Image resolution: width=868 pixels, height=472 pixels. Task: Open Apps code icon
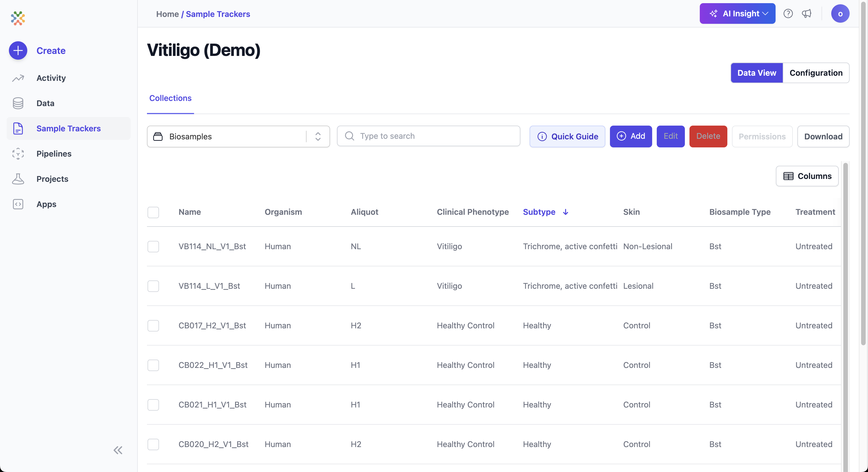pyautogui.click(x=18, y=204)
